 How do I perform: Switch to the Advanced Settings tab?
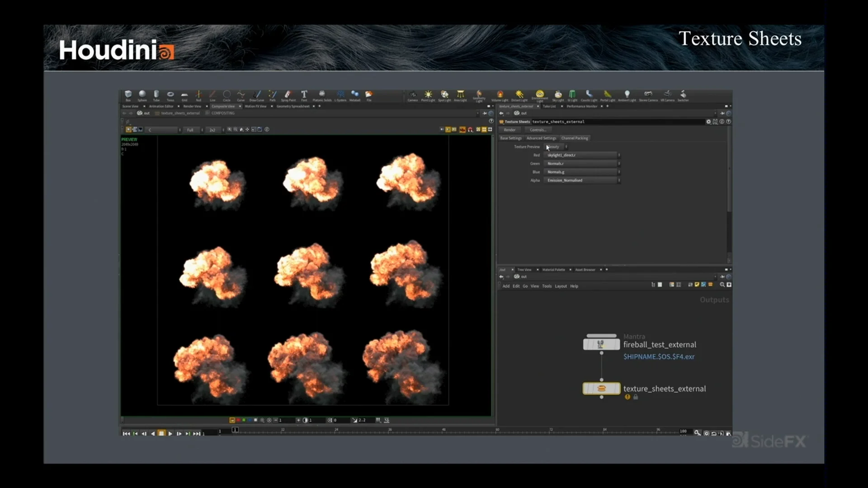pos(541,138)
